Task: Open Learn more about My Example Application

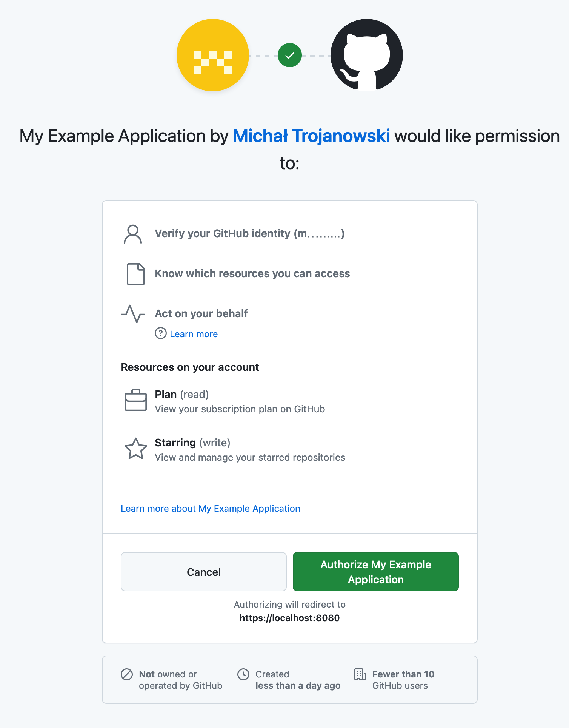Action: [x=211, y=509]
